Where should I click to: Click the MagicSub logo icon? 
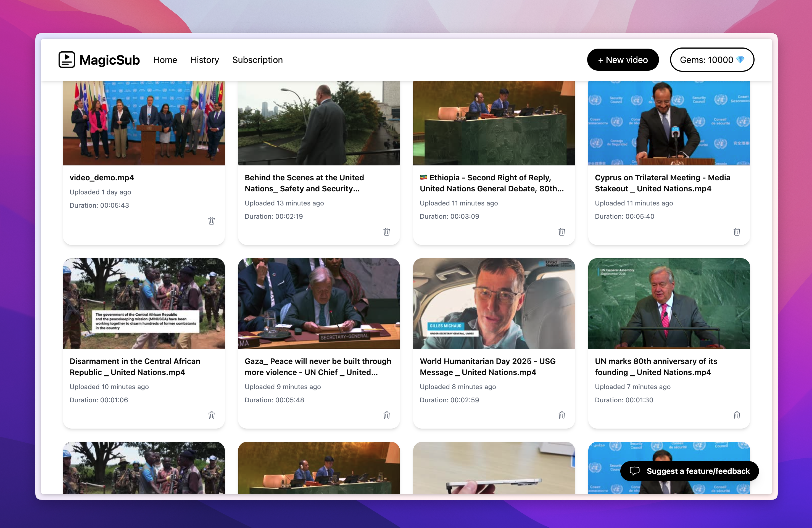coord(67,60)
